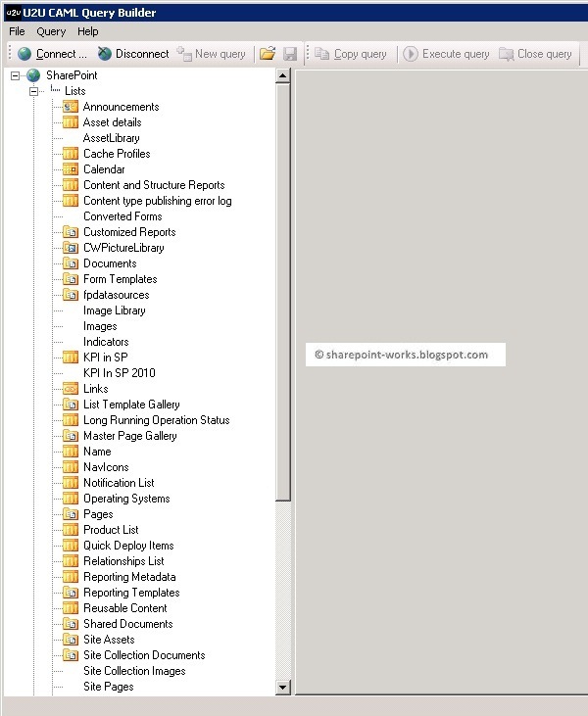The image size is (588, 716).
Task: Collapse the Lists tree node
Action: pyautogui.click(x=33, y=91)
